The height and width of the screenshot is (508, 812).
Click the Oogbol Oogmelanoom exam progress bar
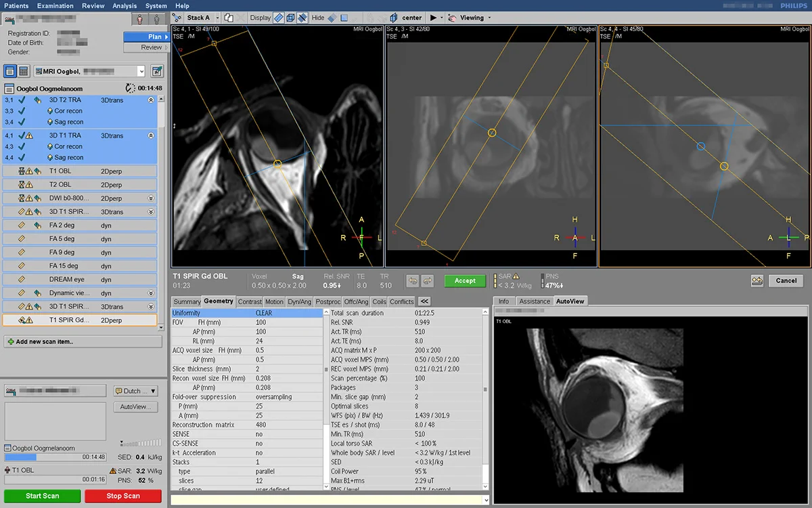54,458
